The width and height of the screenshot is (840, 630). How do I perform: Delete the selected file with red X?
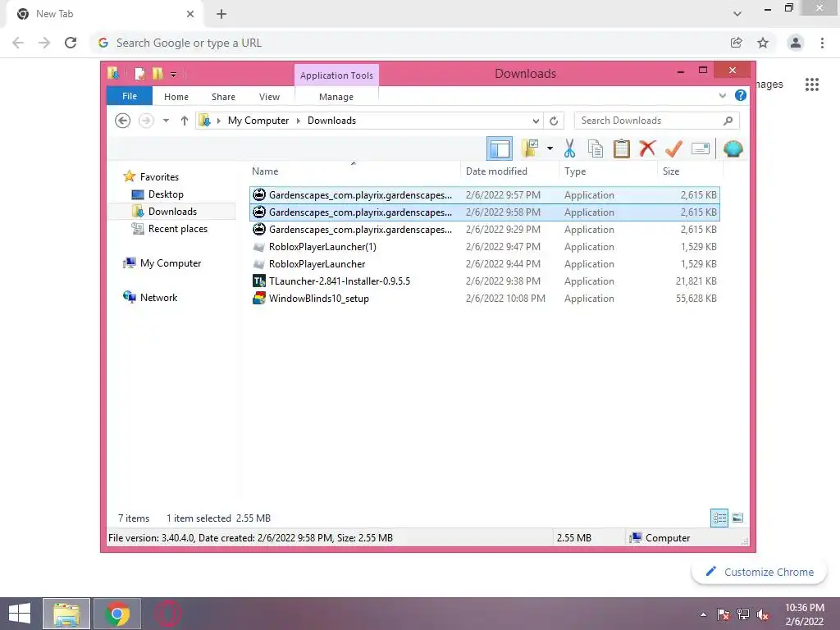pos(647,148)
